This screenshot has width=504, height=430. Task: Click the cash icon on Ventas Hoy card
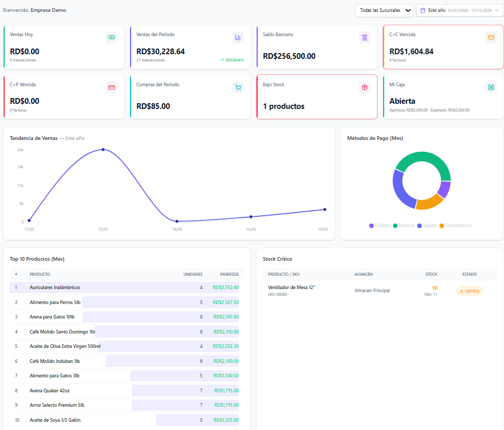(112, 37)
